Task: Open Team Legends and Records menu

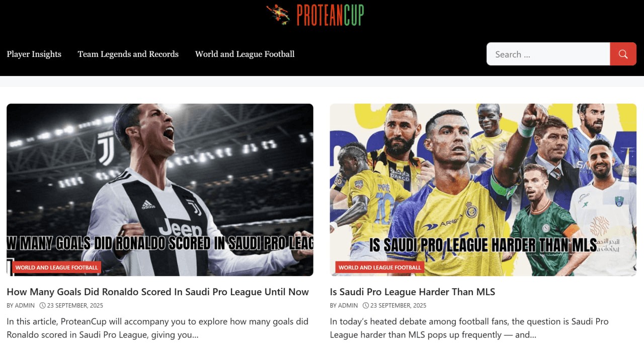Action: (128, 54)
